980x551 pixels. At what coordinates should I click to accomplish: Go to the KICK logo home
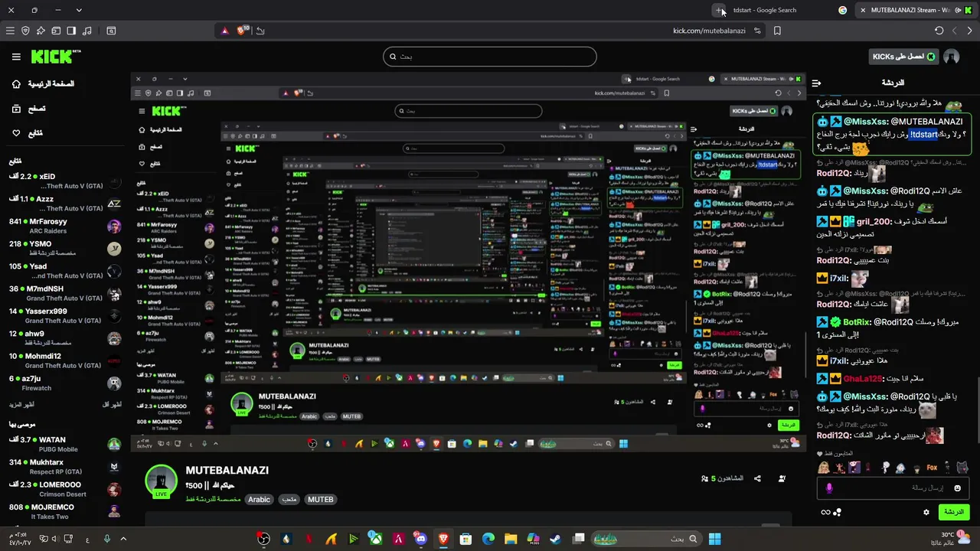(55, 57)
